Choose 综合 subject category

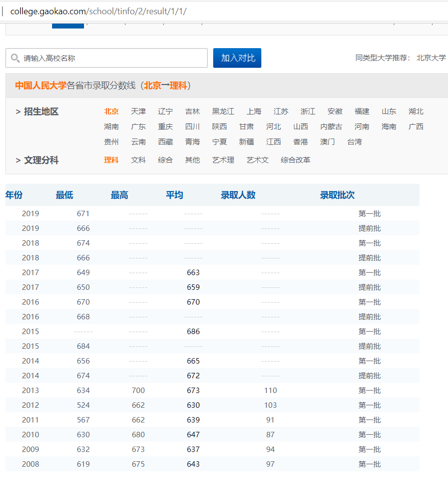click(166, 160)
